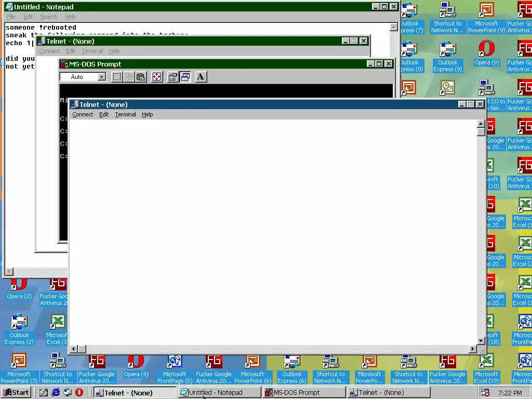
Task: Select the Microsoft PowerPoint (3) desktop icon
Action: point(19,369)
